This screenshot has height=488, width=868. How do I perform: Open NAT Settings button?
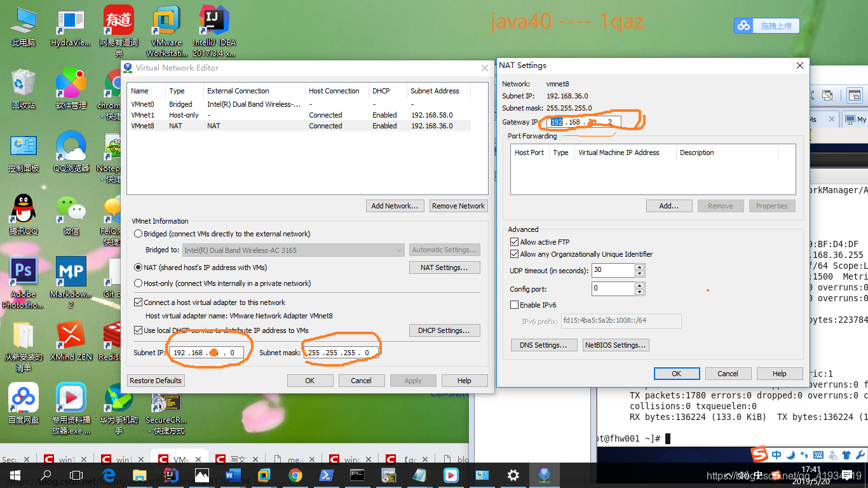[444, 268]
